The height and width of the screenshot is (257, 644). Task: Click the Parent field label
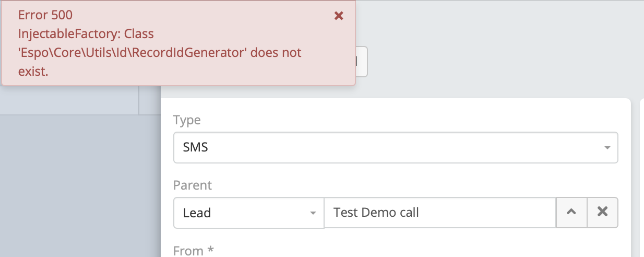193,185
